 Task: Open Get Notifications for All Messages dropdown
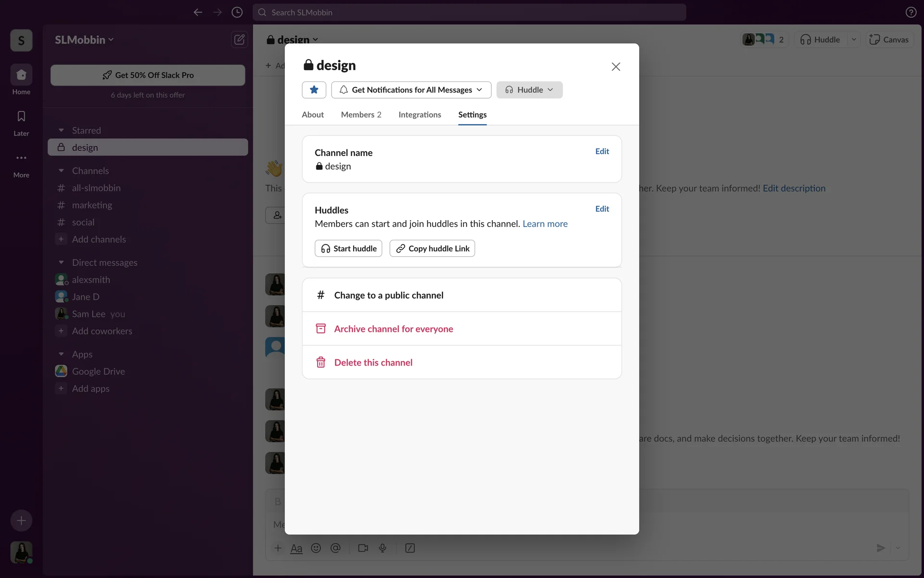coord(411,90)
